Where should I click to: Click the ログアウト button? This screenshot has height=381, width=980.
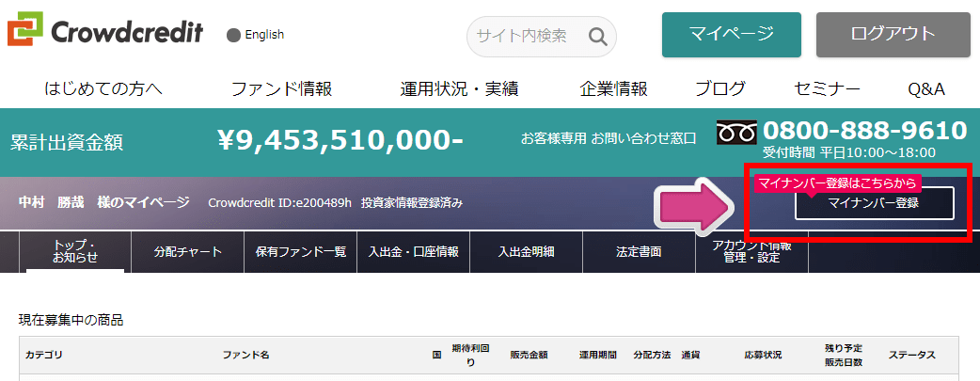point(893,35)
